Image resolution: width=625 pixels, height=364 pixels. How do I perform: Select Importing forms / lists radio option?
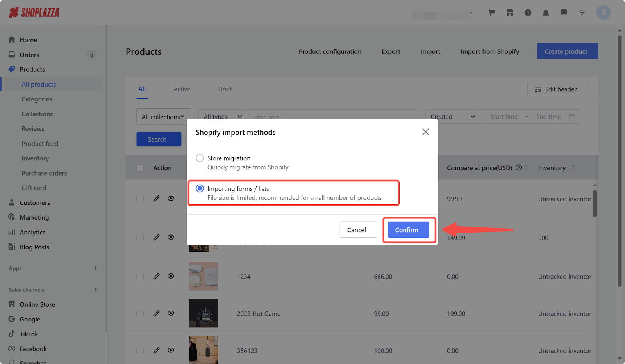[x=200, y=188]
